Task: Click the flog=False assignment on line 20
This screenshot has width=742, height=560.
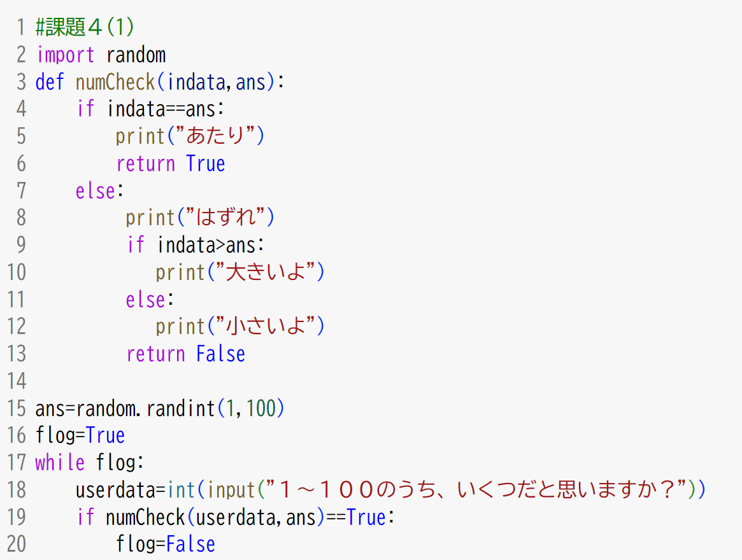Action: 166,545
